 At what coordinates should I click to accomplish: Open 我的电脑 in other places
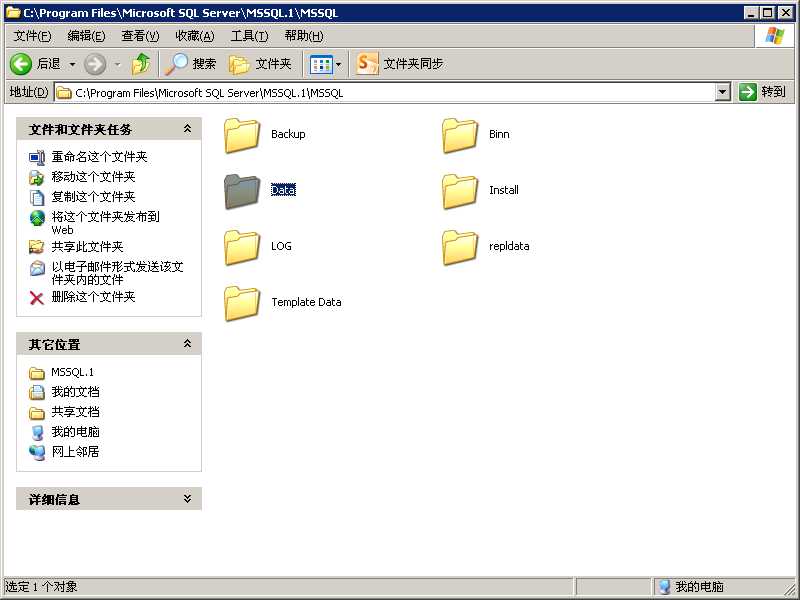(75, 432)
